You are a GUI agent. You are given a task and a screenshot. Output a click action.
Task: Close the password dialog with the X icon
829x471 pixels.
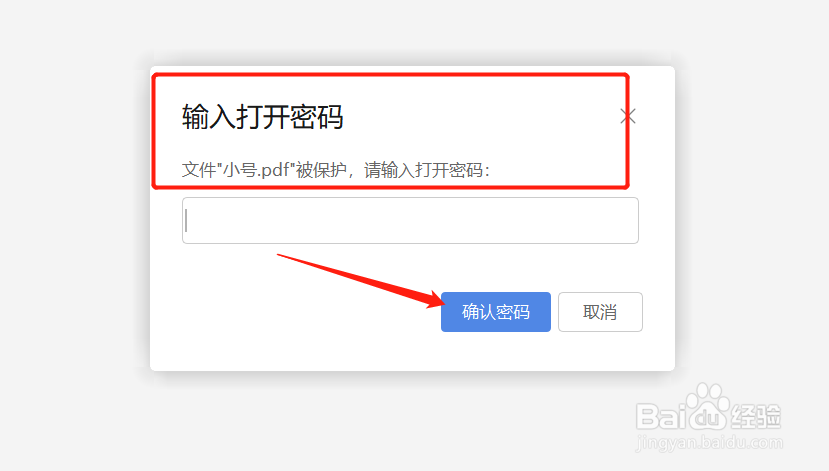point(628,116)
